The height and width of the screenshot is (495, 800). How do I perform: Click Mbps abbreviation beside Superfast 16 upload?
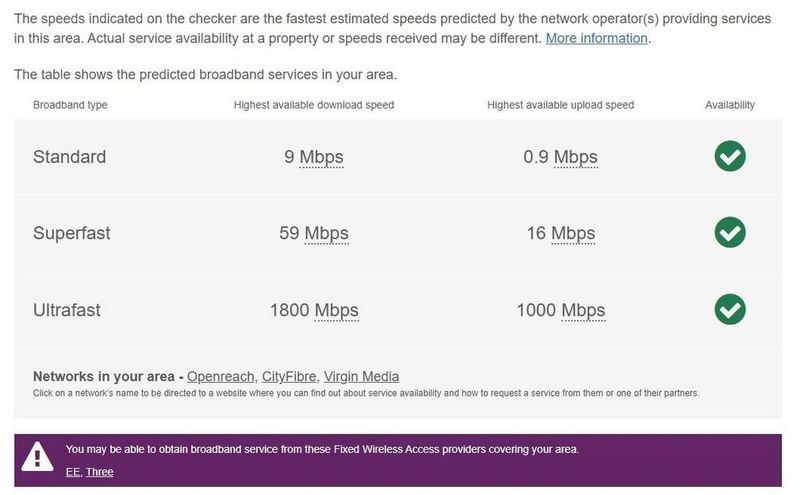point(573,234)
